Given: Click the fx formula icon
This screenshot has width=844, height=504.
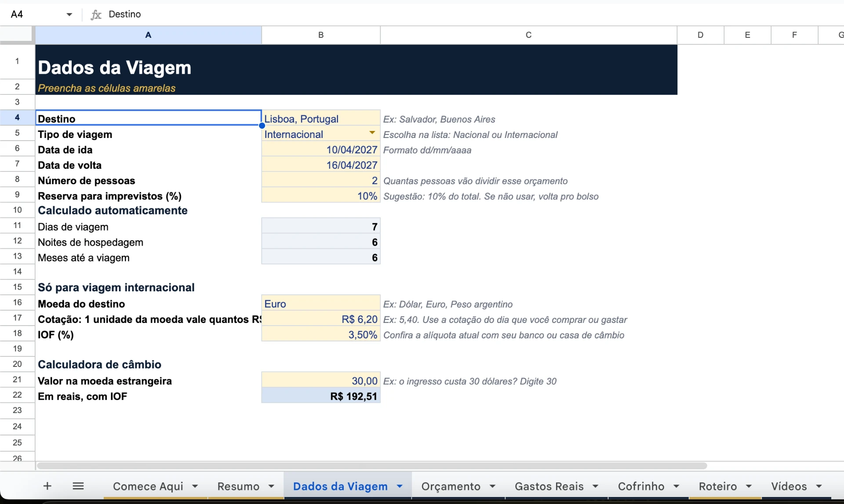Looking at the screenshot, I should point(96,15).
